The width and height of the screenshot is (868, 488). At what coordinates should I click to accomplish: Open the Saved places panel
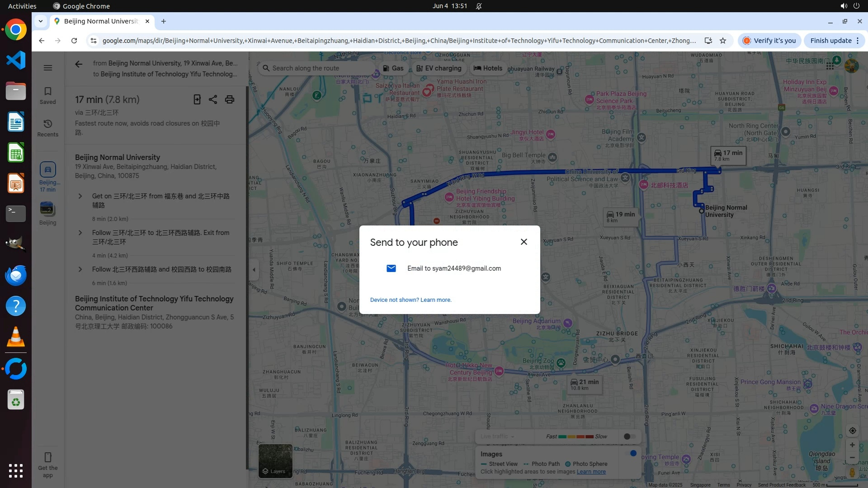pyautogui.click(x=48, y=95)
